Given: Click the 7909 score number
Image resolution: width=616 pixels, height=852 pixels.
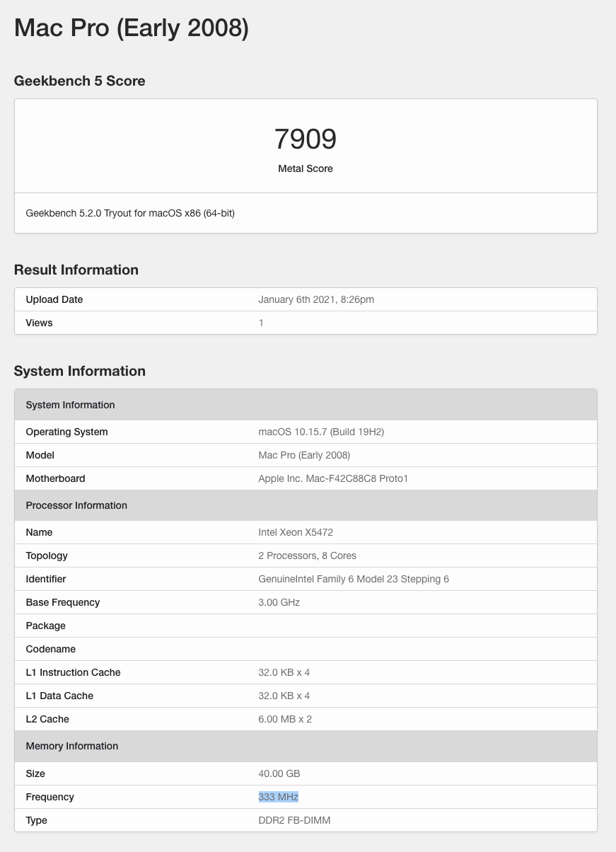Looking at the screenshot, I should pyautogui.click(x=306, y=139).
